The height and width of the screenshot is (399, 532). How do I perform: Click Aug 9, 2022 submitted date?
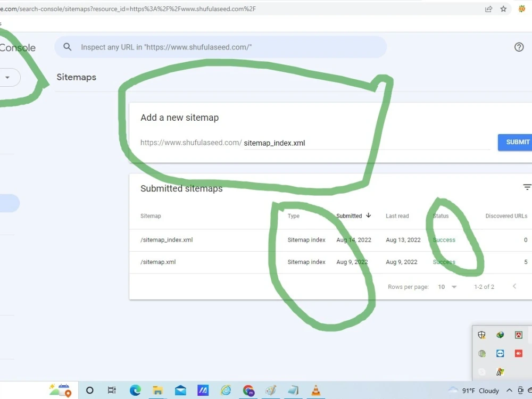click(352, 262)
